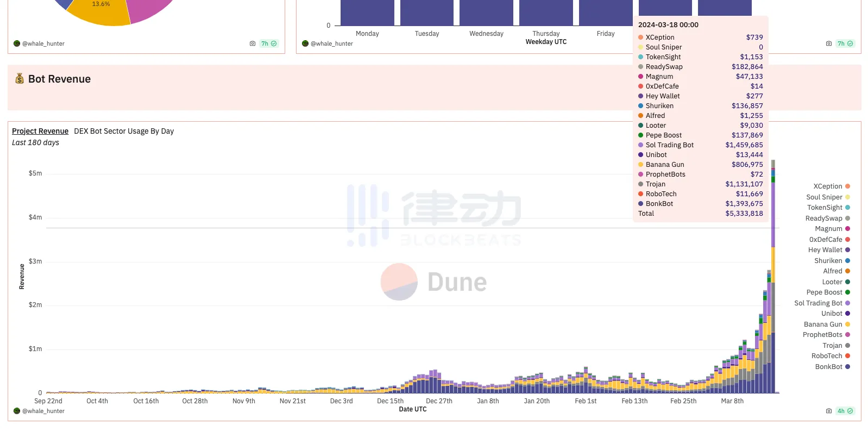Click the 7h refresh badge in Weekday UTC panel

coord(845,43)
